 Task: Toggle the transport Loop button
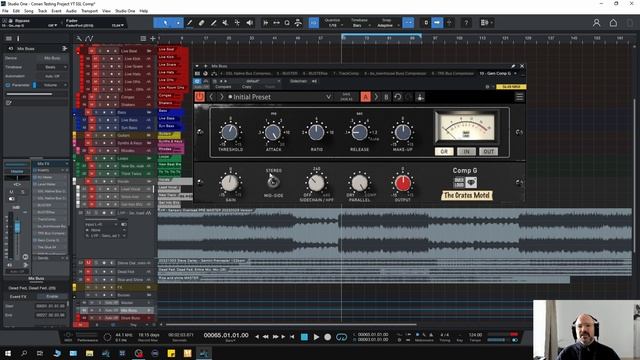[x=341, y=337]
